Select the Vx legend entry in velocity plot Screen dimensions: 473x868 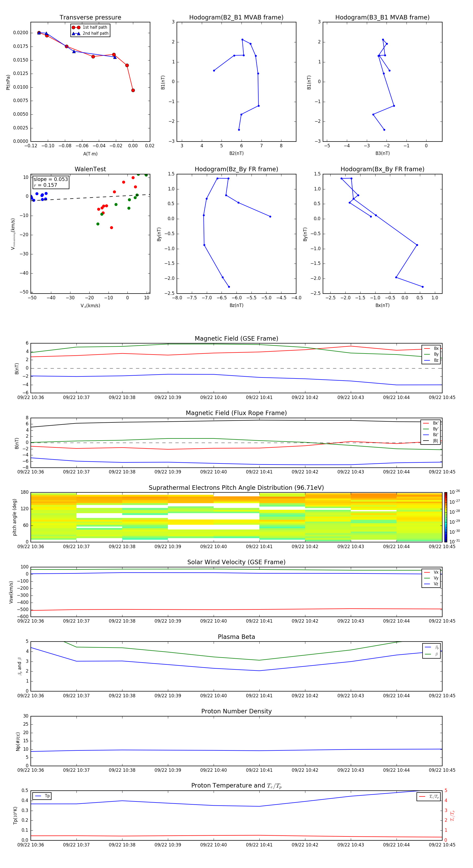point(431,573)
